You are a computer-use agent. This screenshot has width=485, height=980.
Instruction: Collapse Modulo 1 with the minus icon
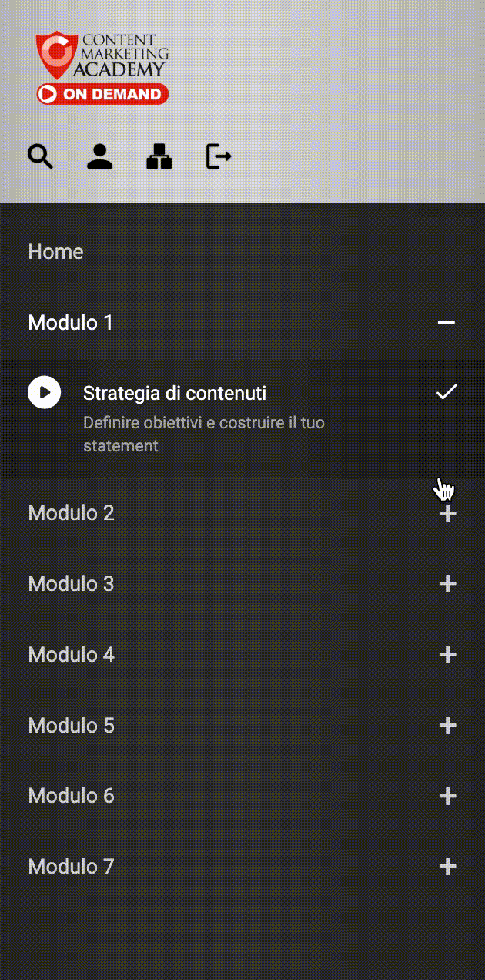447,322
